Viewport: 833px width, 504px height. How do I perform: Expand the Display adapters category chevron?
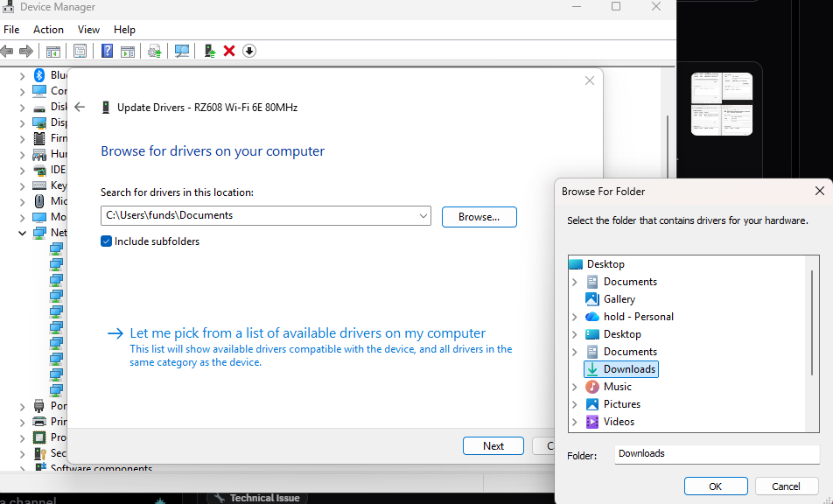[23, 123]
